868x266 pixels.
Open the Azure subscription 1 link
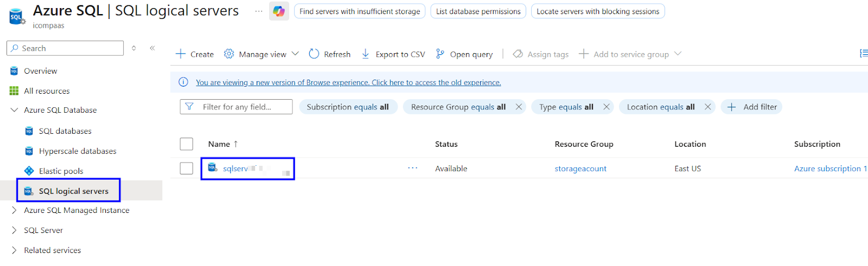831,168
